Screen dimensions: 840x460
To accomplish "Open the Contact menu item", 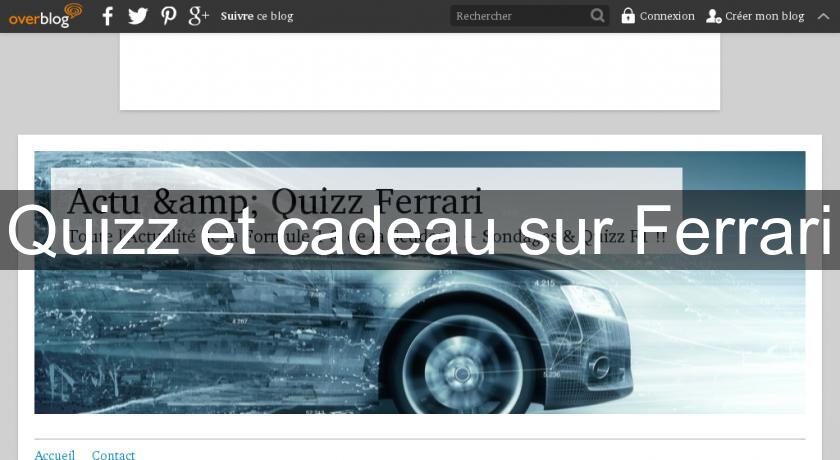I will click(113, 455).
